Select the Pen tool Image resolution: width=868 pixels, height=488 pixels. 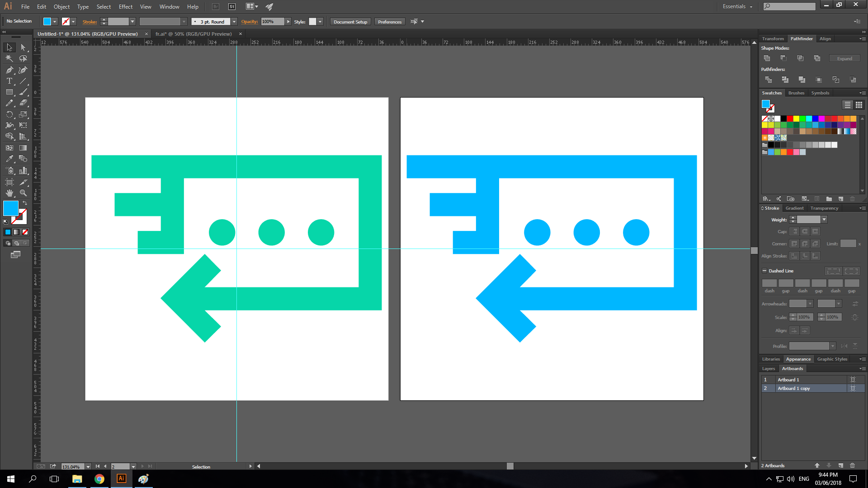9,70
